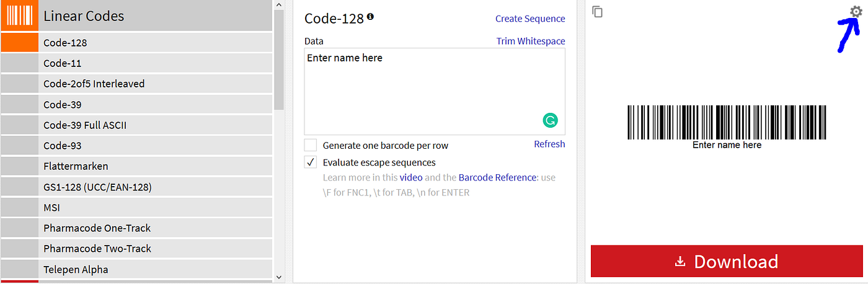
Task: Open the Barcode Reference link
Action: 497,177
